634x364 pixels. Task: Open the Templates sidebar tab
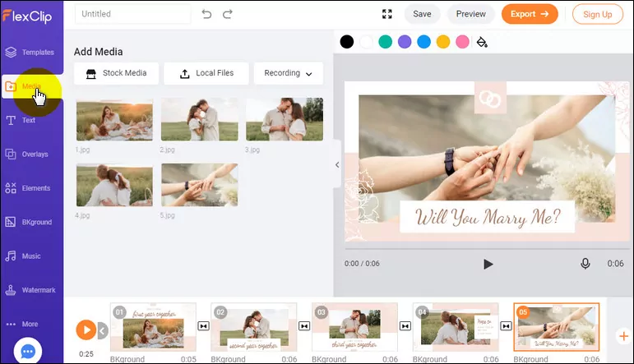point(31,52)
